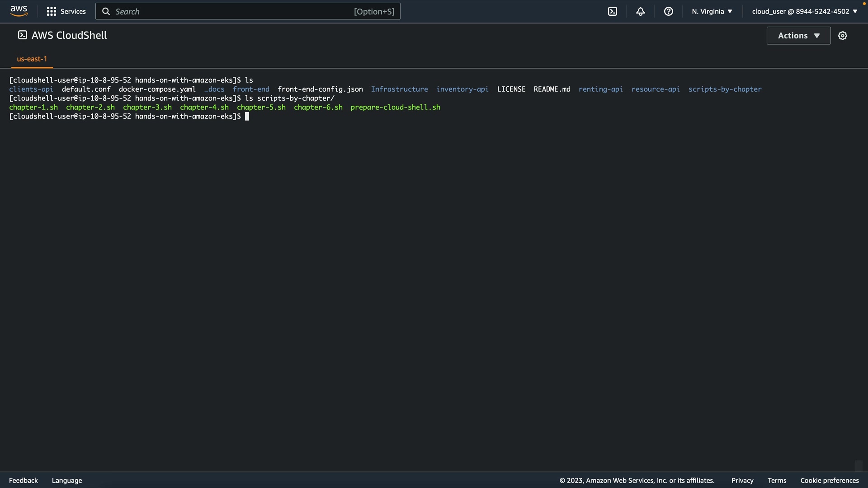The image size is (868, 488).
Task: Open CloudShell settings gear icon
Action: pos(843,36)
